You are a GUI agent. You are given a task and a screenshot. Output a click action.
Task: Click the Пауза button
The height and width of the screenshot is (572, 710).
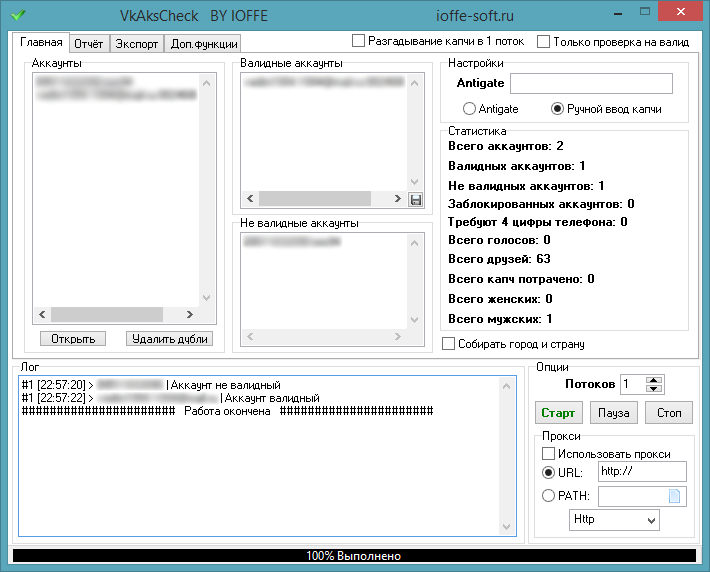614,413
